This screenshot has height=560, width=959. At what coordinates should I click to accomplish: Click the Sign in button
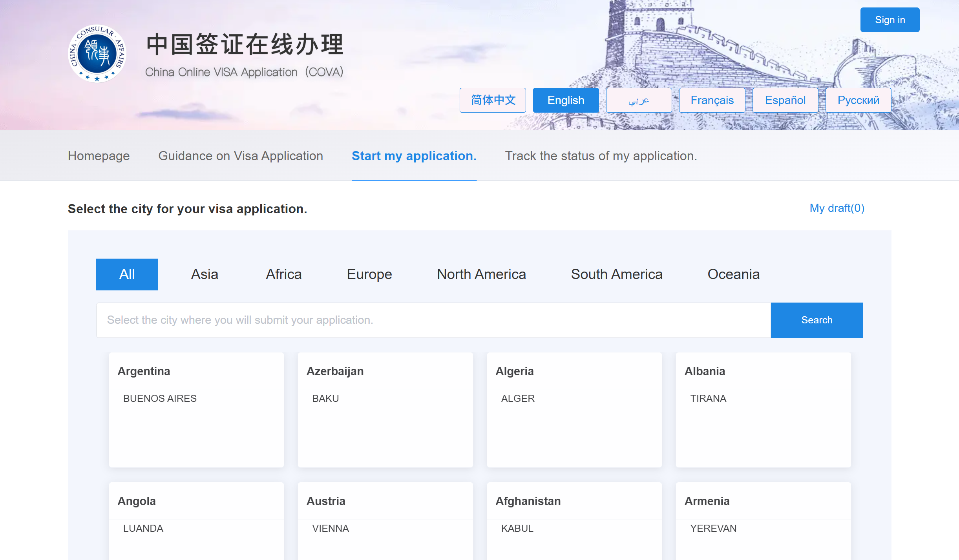pos(890,20)
